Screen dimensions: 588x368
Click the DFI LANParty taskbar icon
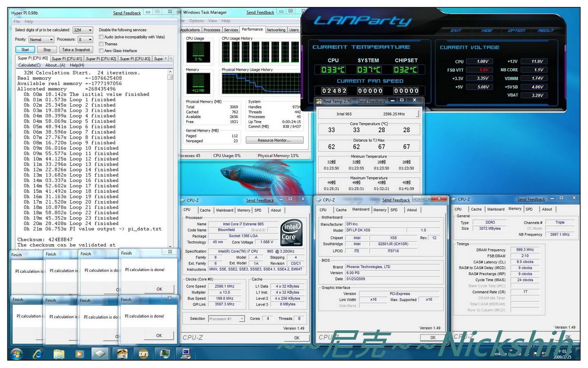coord(143,354)
